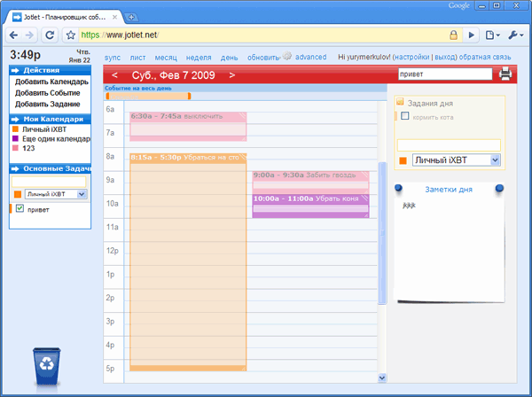Go to next day with the right arrow

click(231, 75)
